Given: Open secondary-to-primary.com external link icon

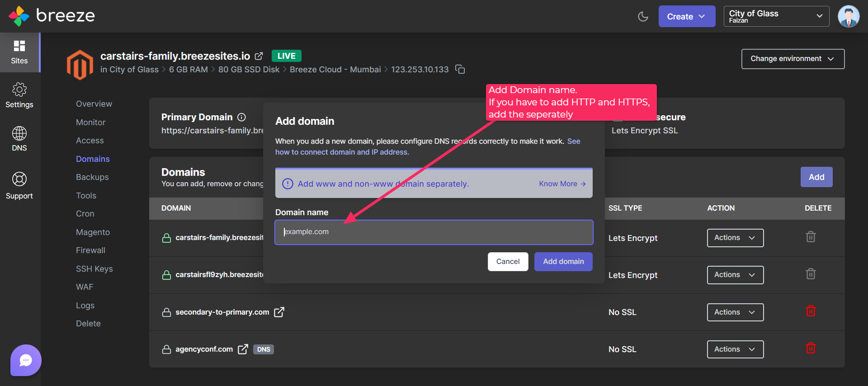Looking at the screenshot, I should point(279,312).
